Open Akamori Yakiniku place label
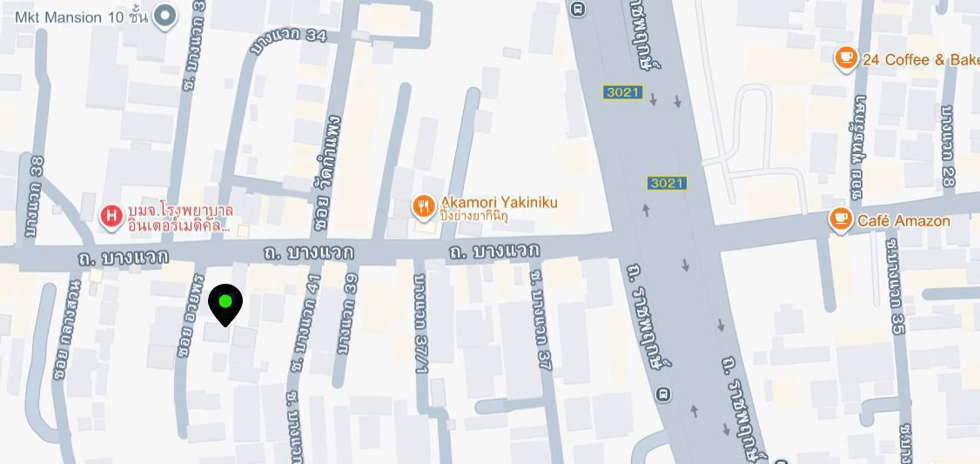Screen dimensions: 980x464 [x=499, y=208]
